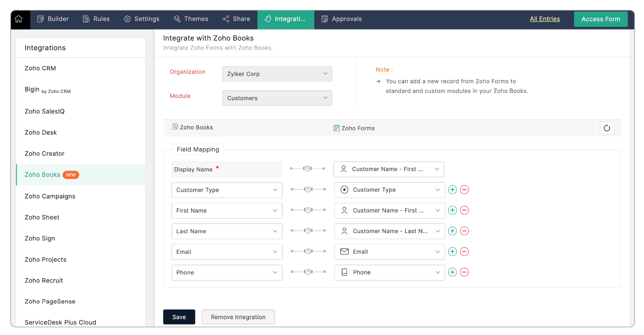
Task: Open the Customer Type Books field dropdown
Action: 227,190
